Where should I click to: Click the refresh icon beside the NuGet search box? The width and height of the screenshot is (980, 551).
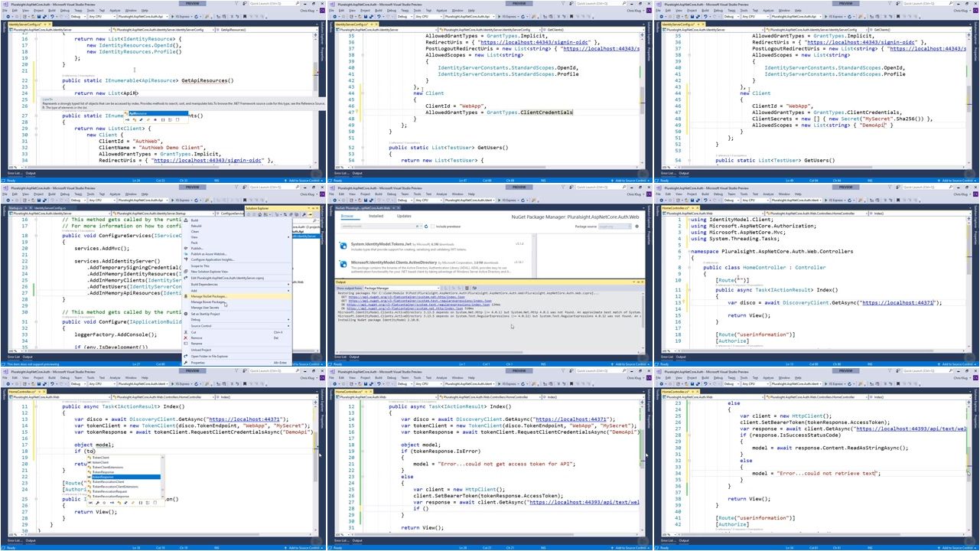pos(426,227)
